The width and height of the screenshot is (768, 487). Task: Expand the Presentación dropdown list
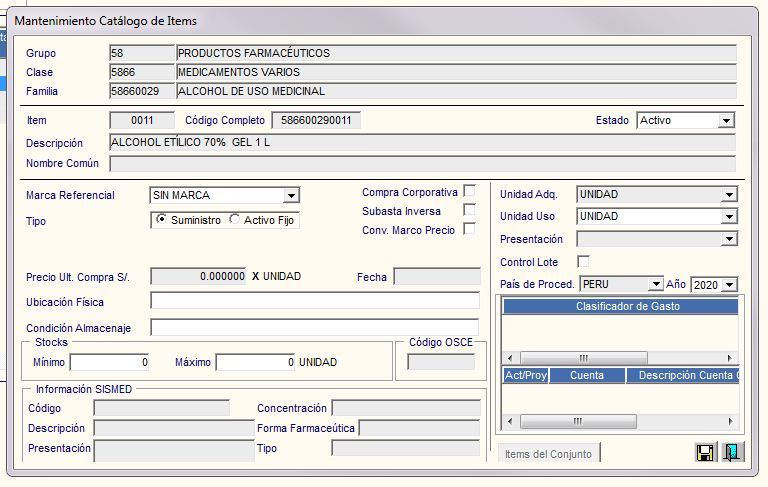(x=729, y=240)
